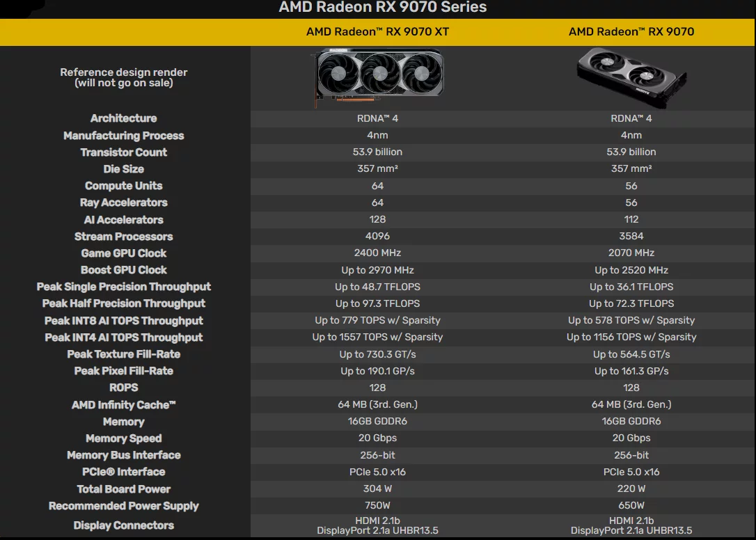Click the 2400 MHz Game GPU Clock value
The height and width of the screenshot is (540, 756).
[377, 253]
